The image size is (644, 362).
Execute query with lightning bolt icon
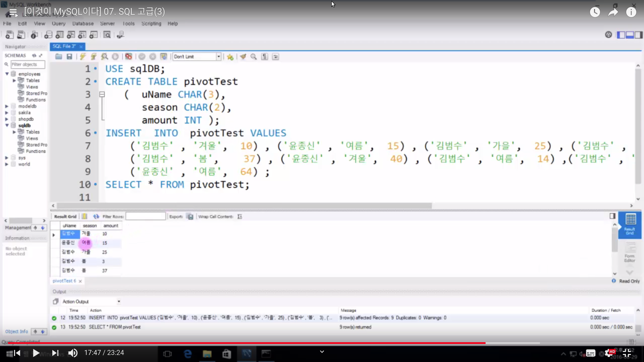coord(83,57)
